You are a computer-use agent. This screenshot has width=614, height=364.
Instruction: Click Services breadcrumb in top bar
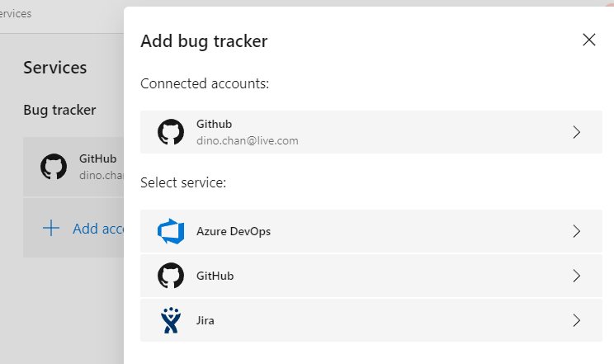point(16,14)
